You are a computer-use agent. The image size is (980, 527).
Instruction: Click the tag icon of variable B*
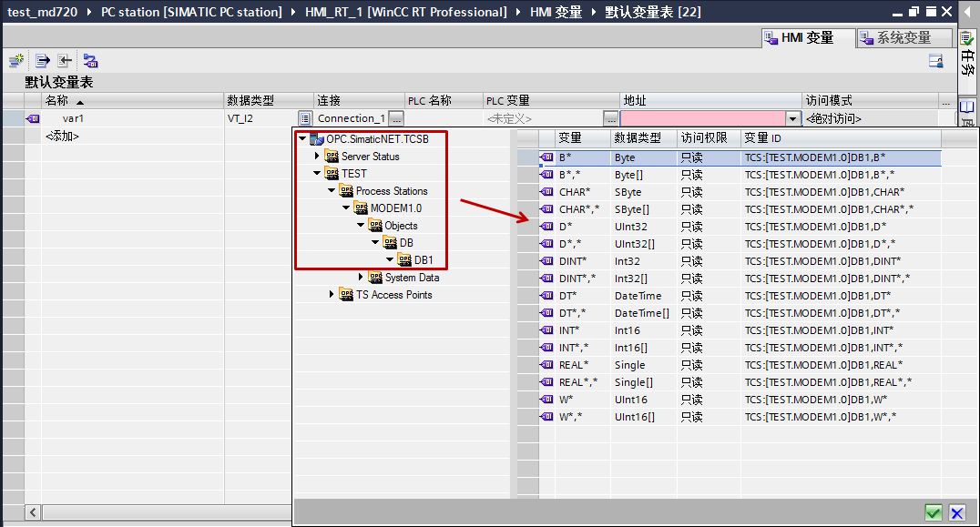(x=546, y=157)
